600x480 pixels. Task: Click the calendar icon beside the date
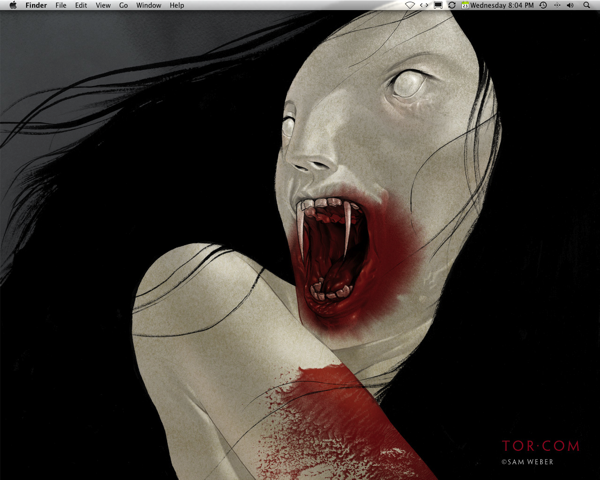click(x=465, y=5)
